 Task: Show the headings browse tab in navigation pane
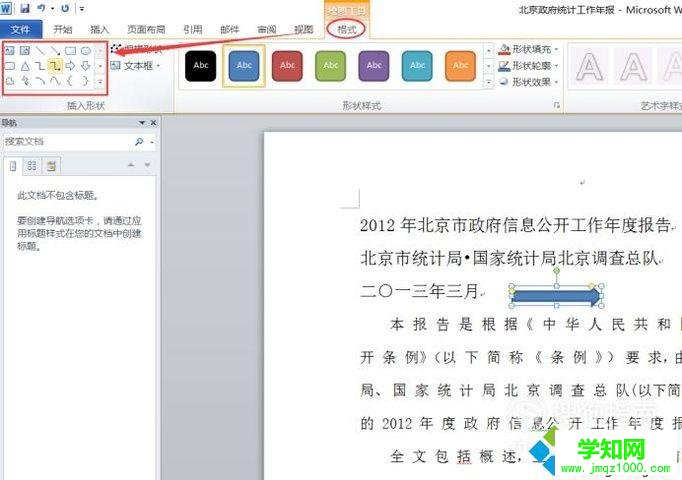click(13, 166)
